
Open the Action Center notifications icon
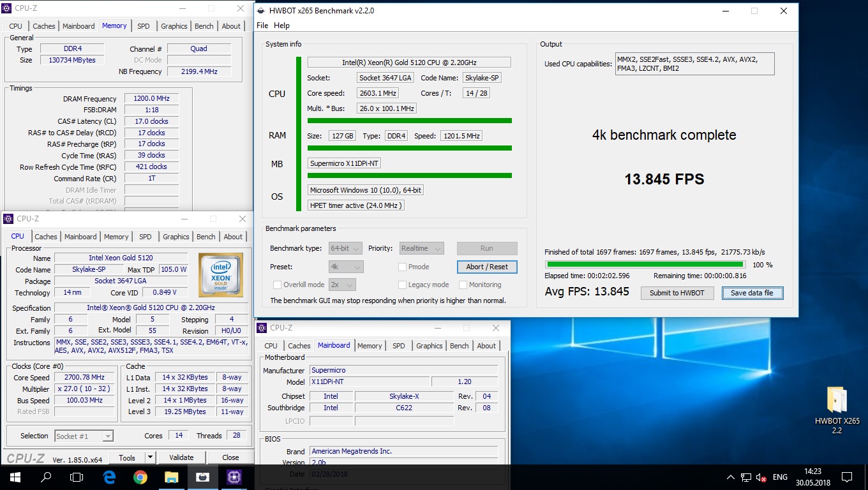pyautogui.click(x=847, y=477)
